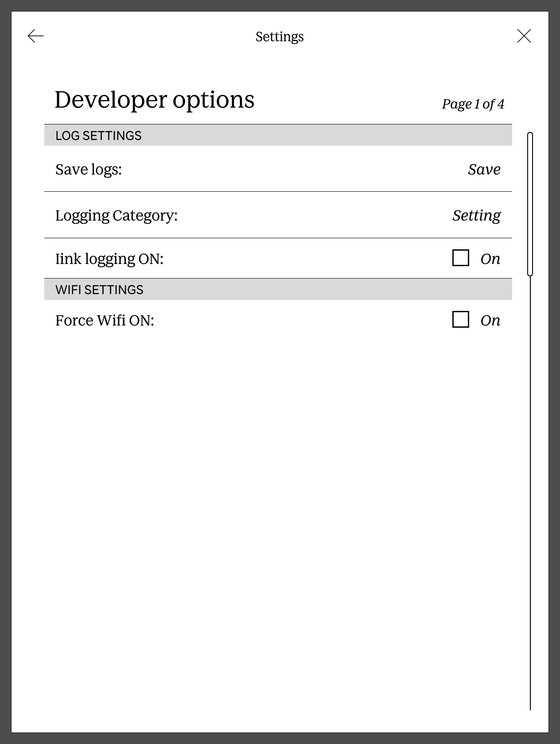Click the 'Force Wifi ON:' label text
Screen dimensions: 560x744
click(x=105, y=320)
